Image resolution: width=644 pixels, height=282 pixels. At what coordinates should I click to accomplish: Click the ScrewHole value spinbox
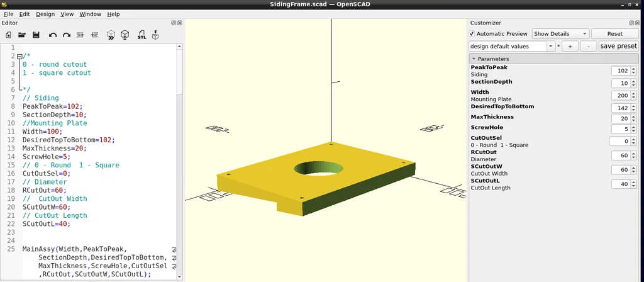[x=623, y=129]
